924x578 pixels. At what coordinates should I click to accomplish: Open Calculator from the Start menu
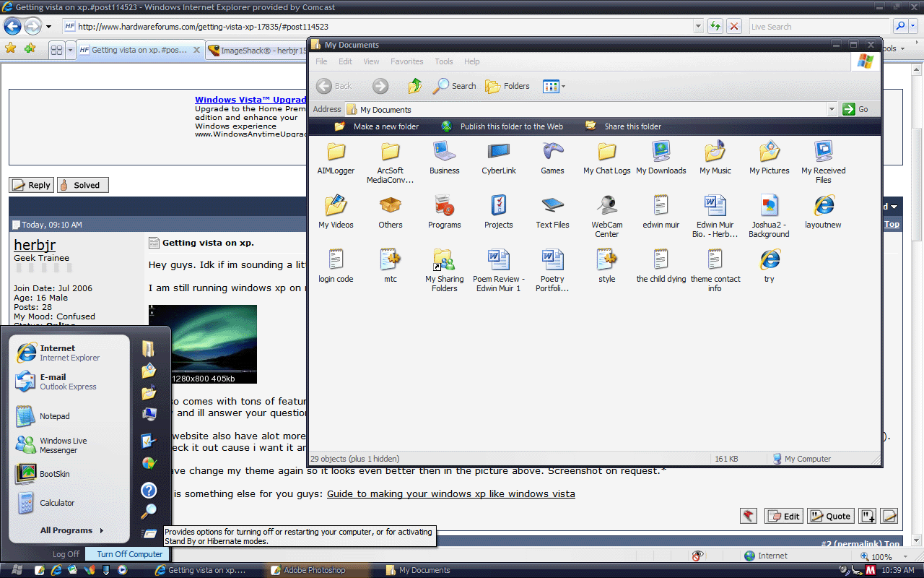tap(45, 503)
